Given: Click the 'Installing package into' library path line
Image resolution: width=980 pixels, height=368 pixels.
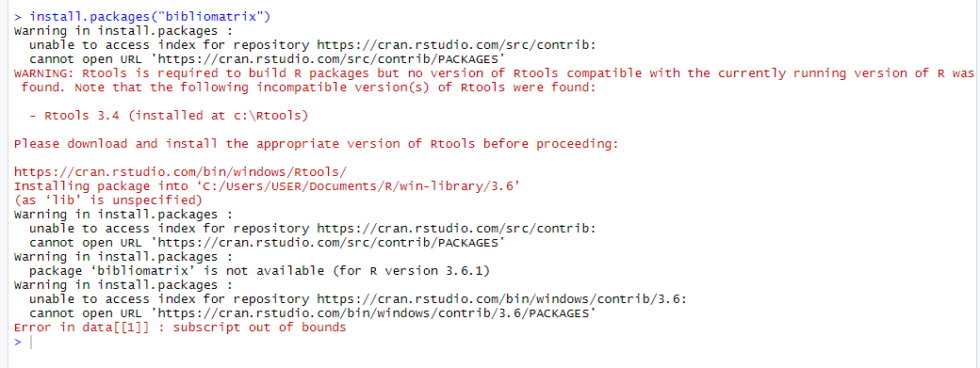Looking at the screenshot, I should [x=268, y=186].
